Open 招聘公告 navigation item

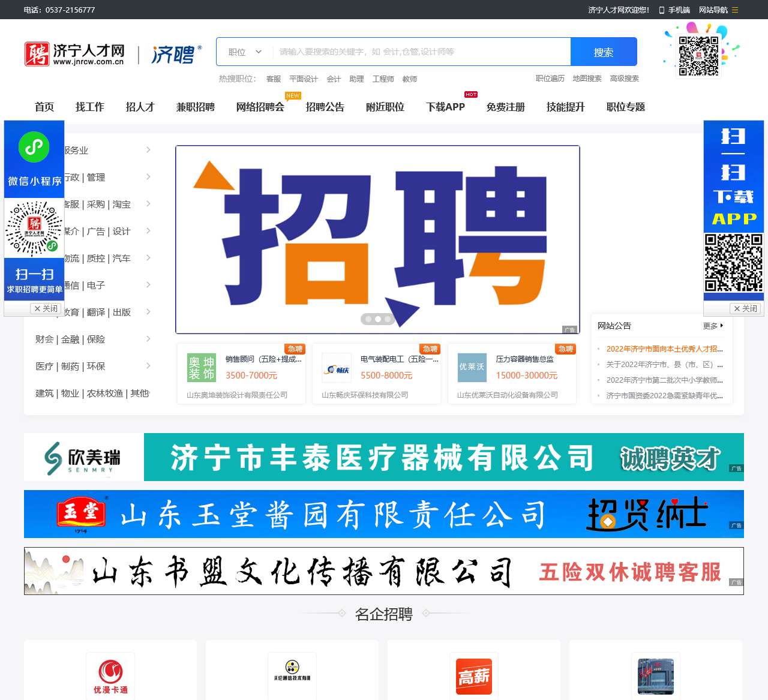pos(325,107)
